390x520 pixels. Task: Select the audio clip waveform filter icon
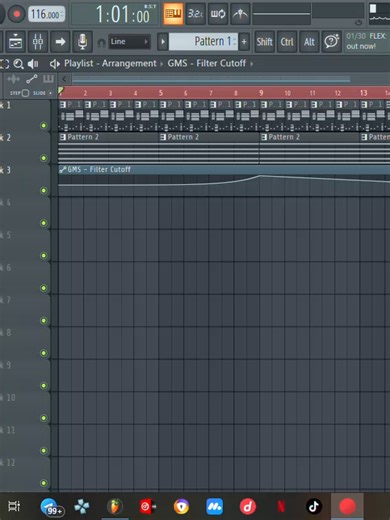coord(13,79)
